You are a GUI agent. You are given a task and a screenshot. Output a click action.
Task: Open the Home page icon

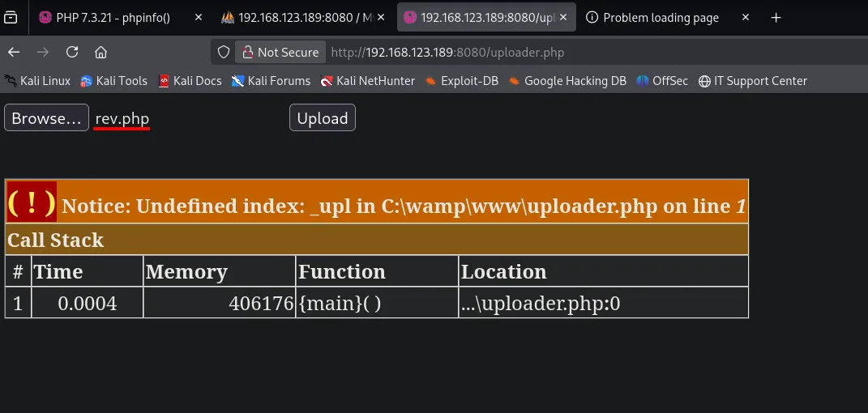click(100, 52)
